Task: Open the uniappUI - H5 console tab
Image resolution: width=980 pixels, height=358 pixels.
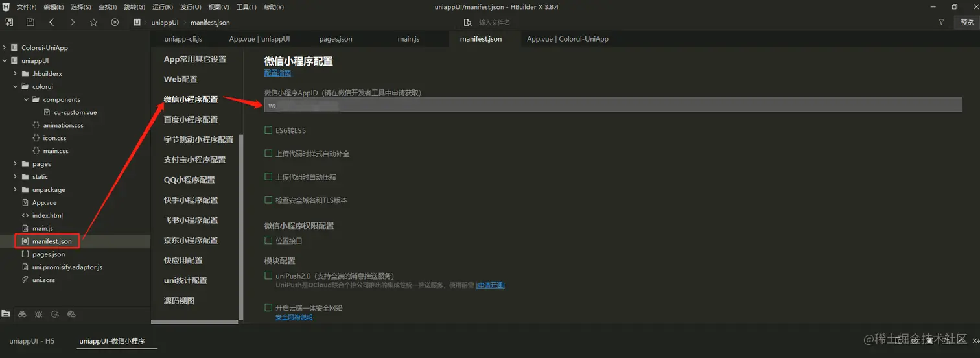Action: pos(31,341)
